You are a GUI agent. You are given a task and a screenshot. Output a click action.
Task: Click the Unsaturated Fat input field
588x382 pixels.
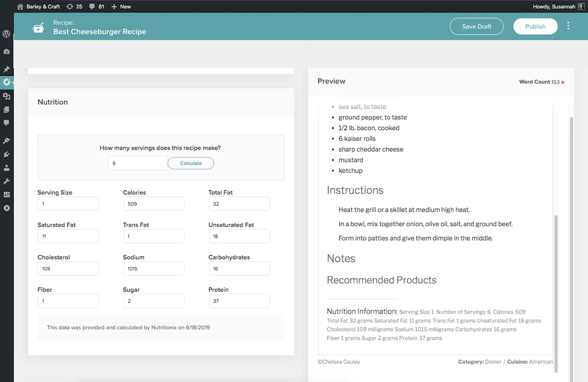pos(239,236)
